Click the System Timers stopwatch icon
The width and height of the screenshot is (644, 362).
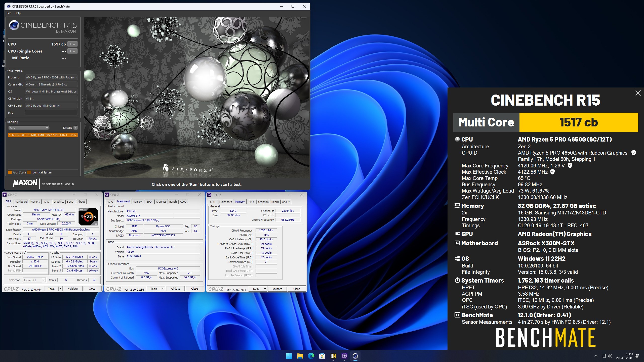(x=457, y=280)
